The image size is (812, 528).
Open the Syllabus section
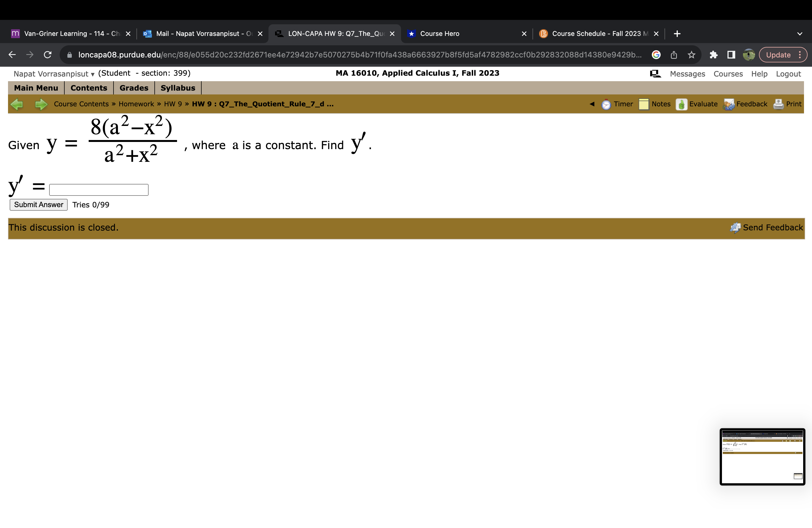[x=178, y=88]
